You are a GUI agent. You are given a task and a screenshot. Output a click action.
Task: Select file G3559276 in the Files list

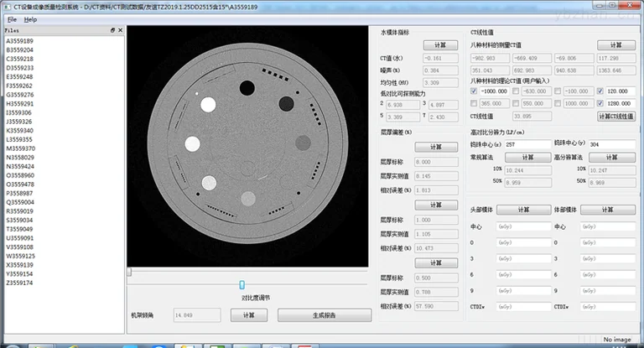coord(20,95)
